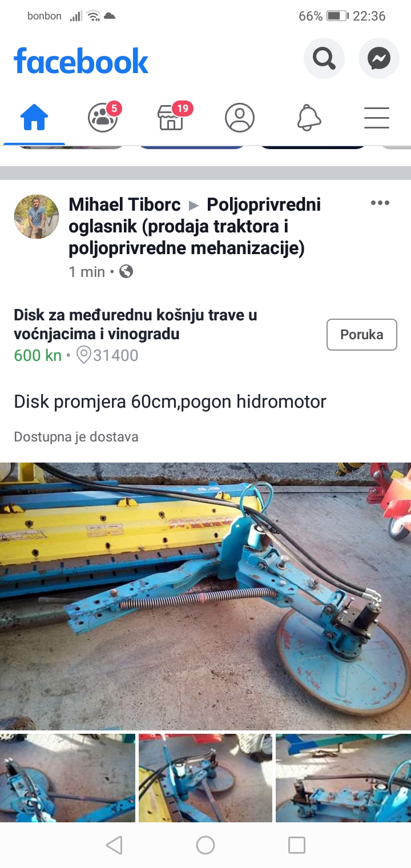Go to the Home feed tab
The image size is (411, 868).
click(34, 118)
